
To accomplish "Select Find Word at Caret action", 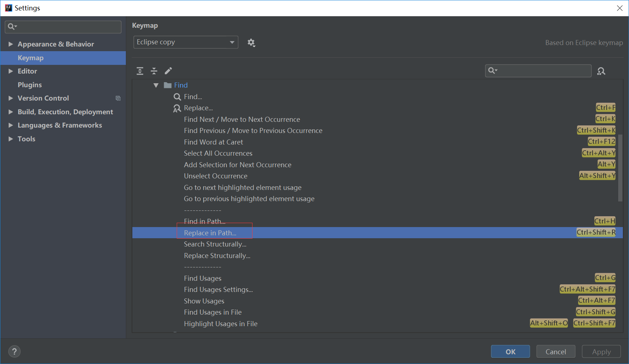I will tap(377, 142).
